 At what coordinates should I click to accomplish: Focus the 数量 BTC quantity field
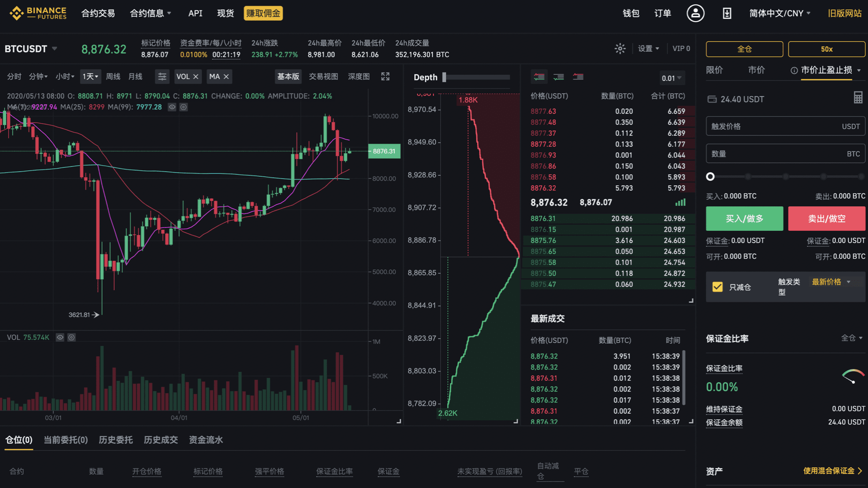(x=785, y=154)
